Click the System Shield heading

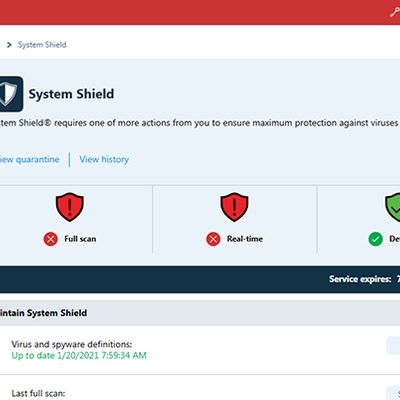(71, 94)
